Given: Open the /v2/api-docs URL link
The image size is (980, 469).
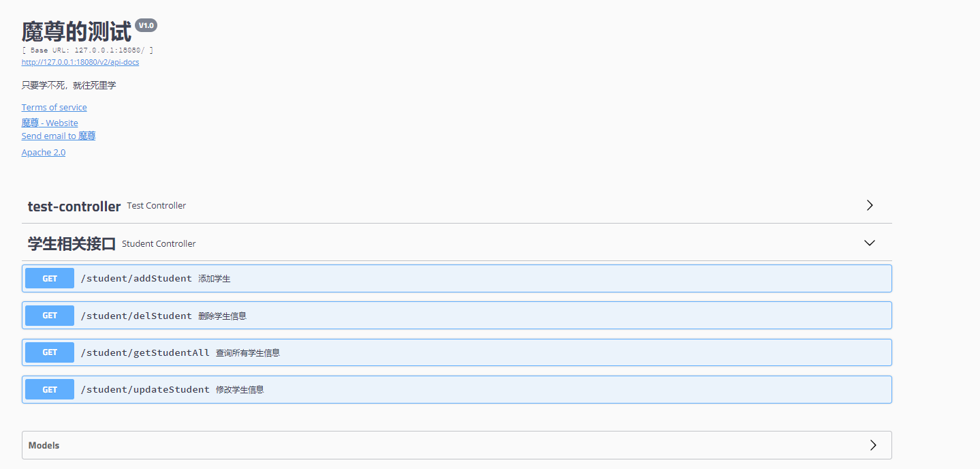Looking at the screenshot, I should tap(80, 62).
